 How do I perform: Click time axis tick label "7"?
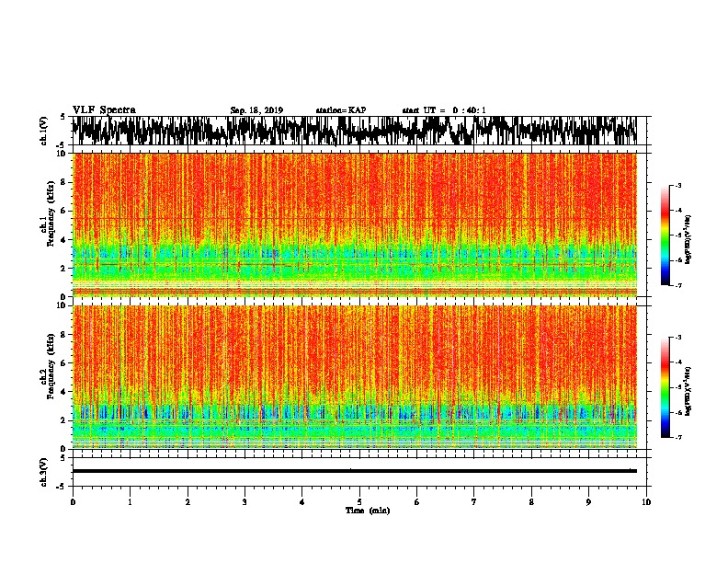[474, 502]
